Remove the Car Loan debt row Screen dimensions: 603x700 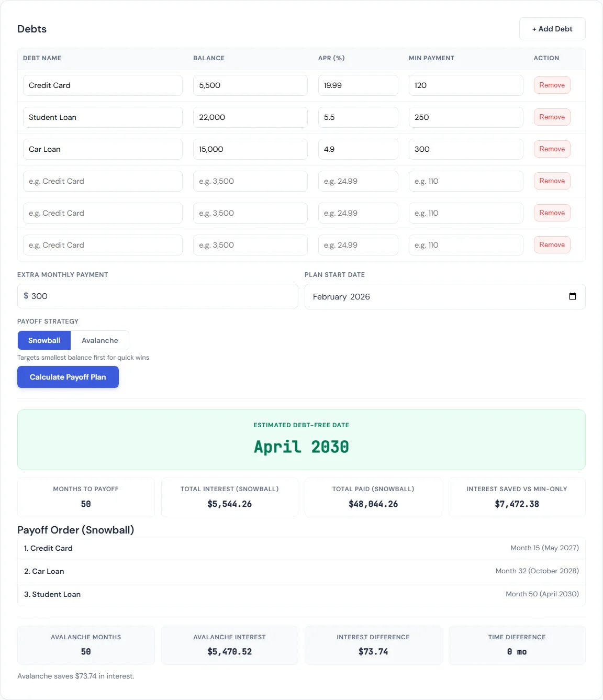tap(552, 149)
